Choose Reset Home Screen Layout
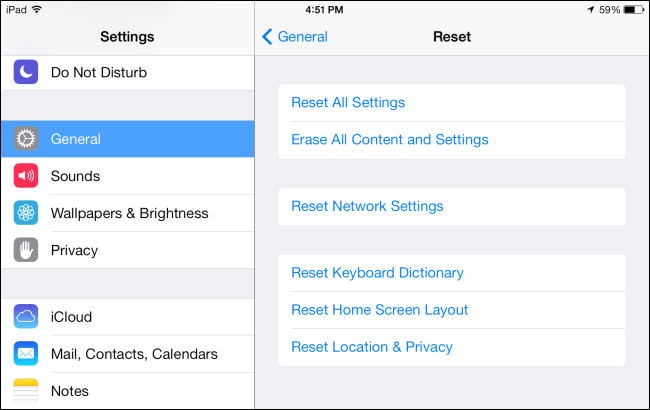This screenshot has width=650, height=410. coord(380,310)
